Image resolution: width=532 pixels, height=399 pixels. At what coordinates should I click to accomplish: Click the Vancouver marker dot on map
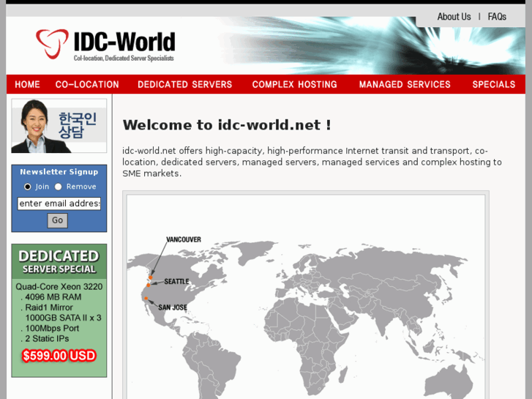tap(150, 277)
